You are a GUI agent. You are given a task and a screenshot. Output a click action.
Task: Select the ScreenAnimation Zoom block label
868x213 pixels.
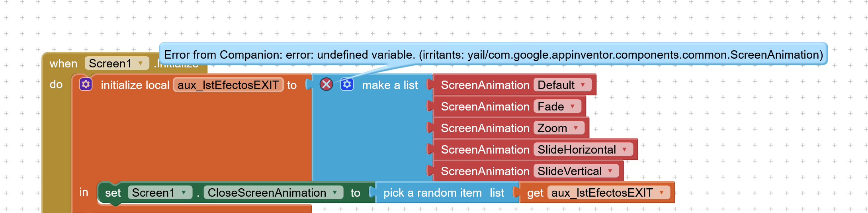tap(485, 128)
